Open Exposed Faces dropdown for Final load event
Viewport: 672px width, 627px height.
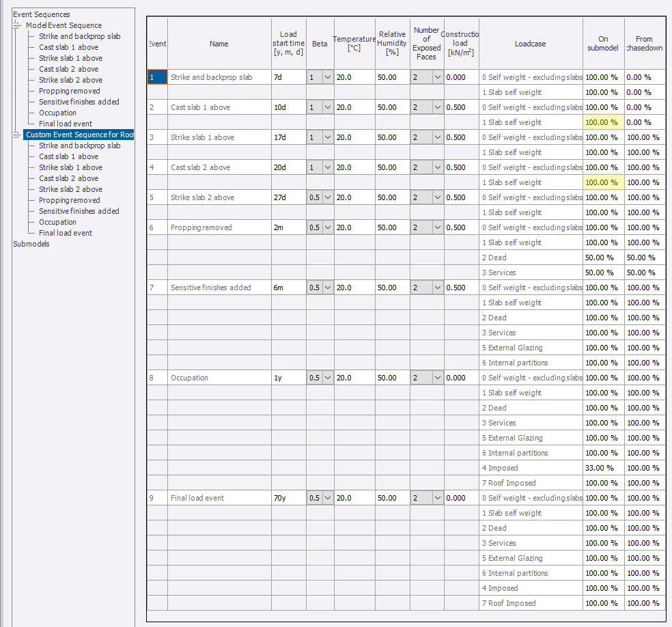tap(437, 498)
